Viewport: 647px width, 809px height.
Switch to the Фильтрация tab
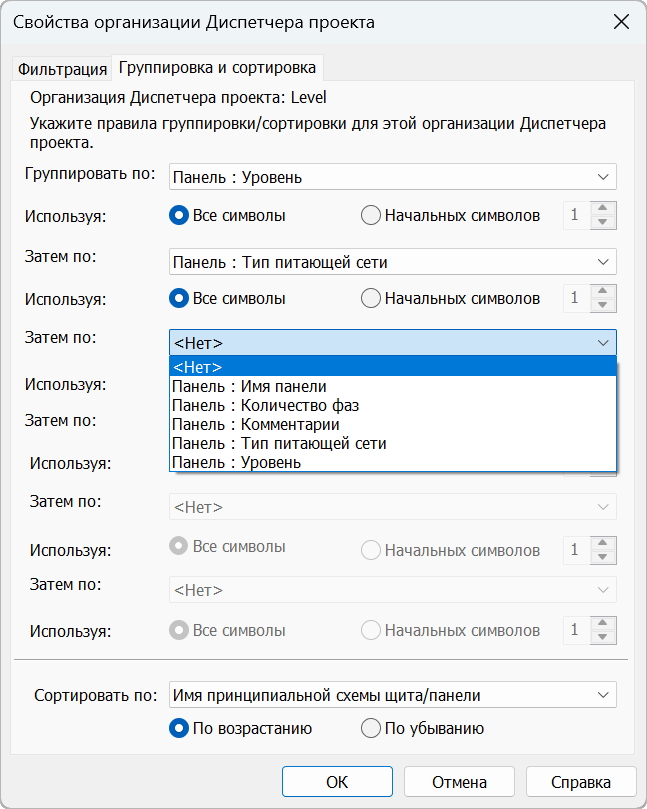coord(62,69)
